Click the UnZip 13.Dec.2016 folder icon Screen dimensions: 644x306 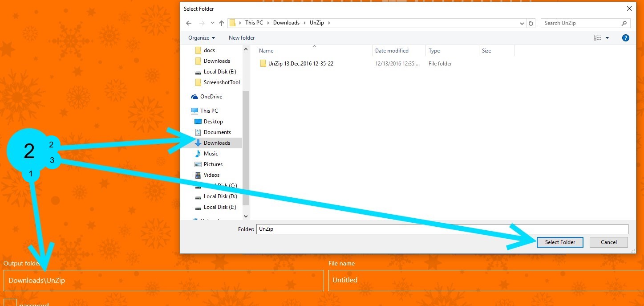[263, 64]
